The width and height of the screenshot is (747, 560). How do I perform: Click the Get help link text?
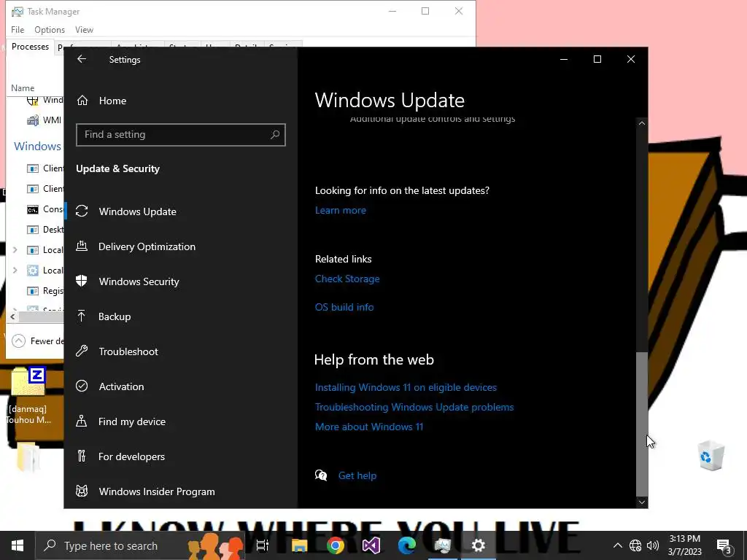(357, 475)
